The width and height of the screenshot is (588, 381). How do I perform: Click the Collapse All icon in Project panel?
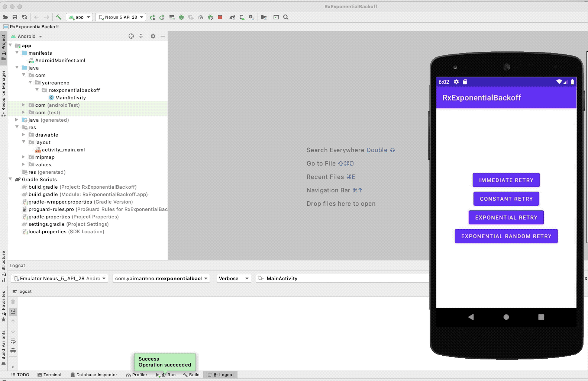pyautogui.click(x=141, y=36)
